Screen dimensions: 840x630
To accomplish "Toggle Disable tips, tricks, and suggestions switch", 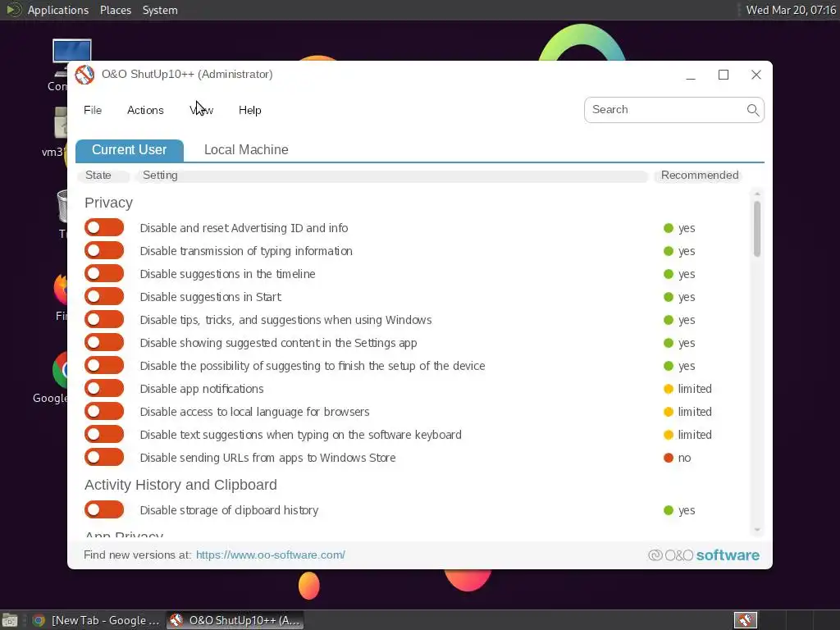I will (x=104, y=319).
